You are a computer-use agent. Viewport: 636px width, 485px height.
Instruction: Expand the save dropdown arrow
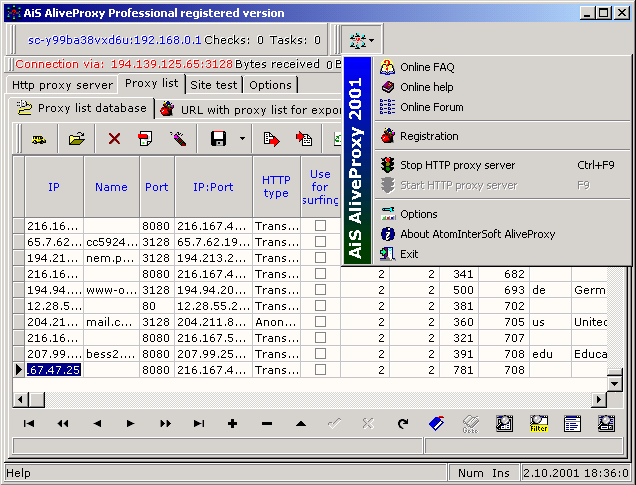(x=242, y=139)
